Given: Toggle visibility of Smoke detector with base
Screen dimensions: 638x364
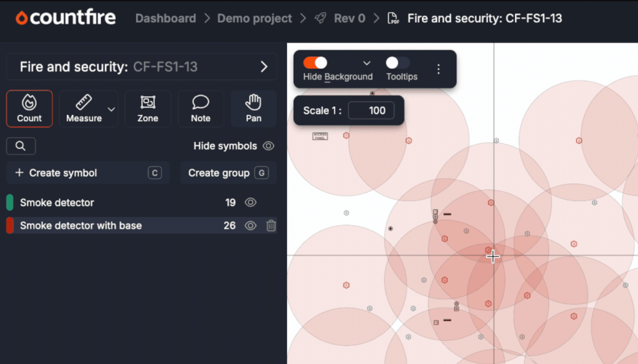Looking at the screenshot, I should [x=250, y=226].
